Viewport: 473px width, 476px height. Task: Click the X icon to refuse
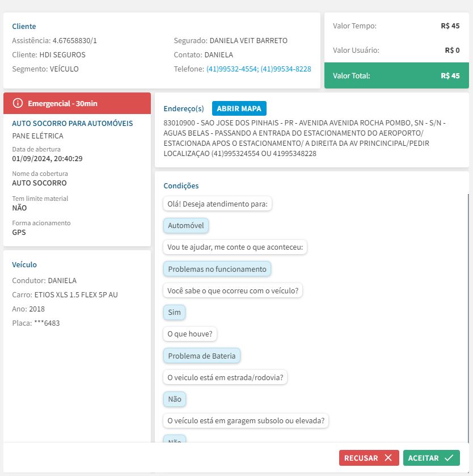[x=388, y=458]
